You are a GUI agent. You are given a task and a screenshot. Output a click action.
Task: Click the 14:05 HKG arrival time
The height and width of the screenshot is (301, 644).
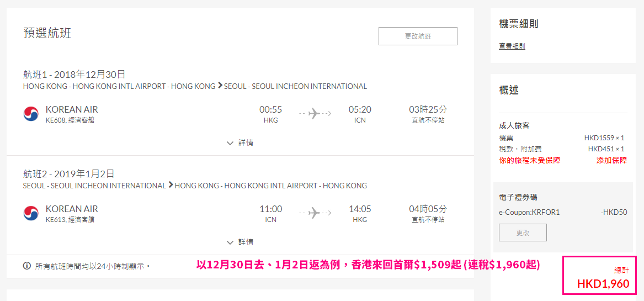[360, 213]
